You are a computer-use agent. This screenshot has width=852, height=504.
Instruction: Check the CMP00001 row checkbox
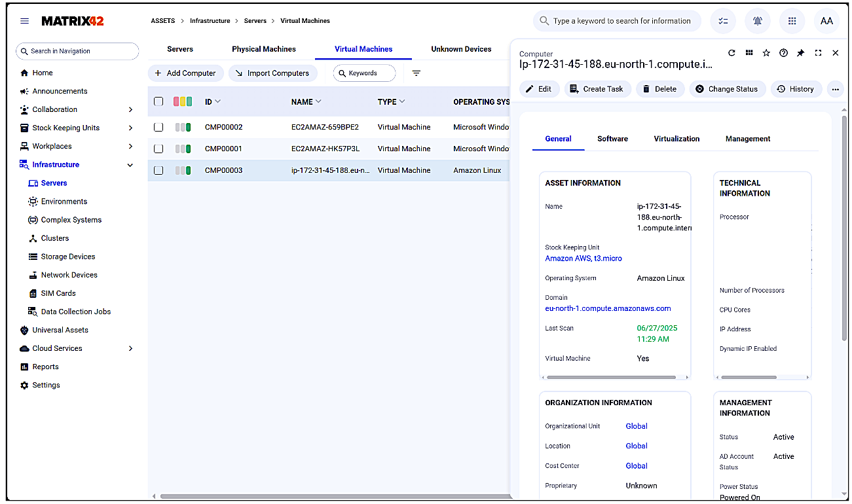coord(158,149)
